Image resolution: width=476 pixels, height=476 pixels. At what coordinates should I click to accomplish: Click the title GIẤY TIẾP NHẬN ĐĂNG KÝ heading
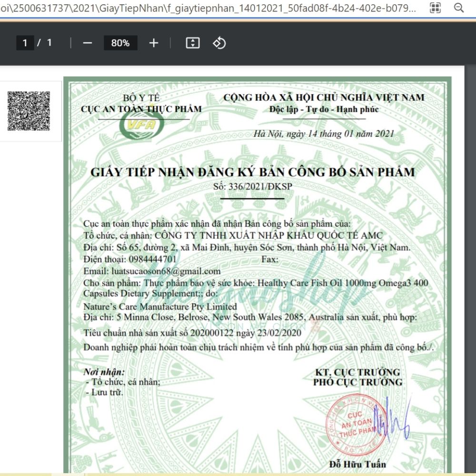point(252,172)
